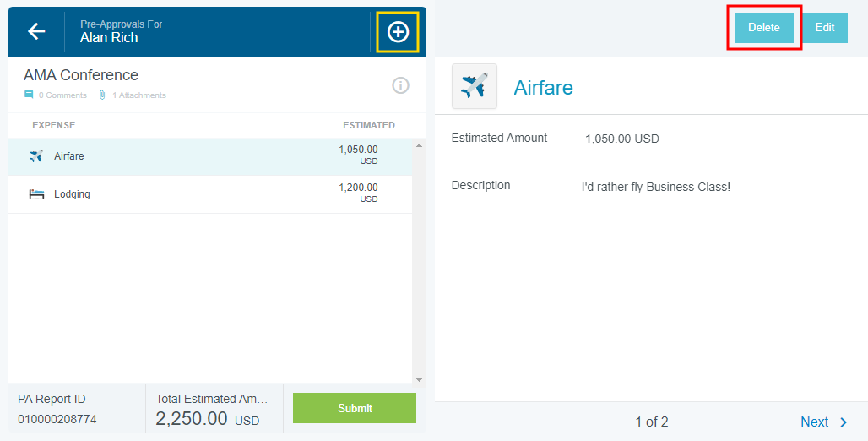The width and height of the screenshot is (868, 441).
Task: Open the 0 Comments link
Action: [62, 95]
